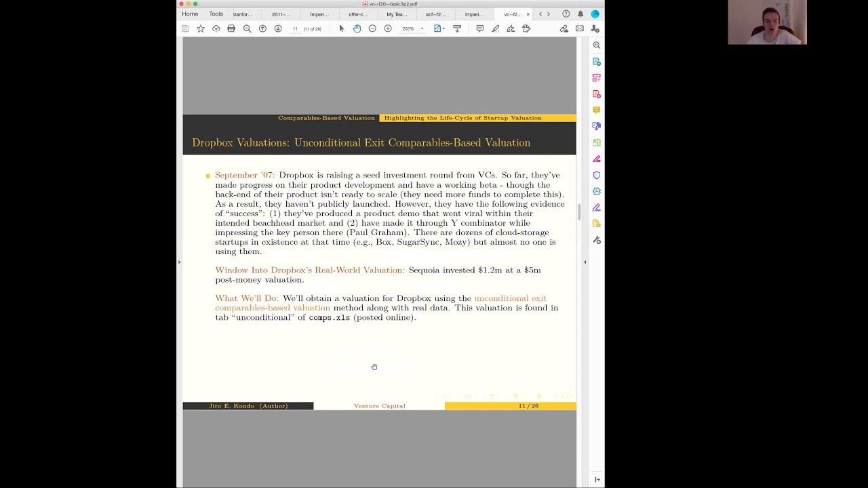
Task: Go to previous page up arrow
Action: coord(262,28)
